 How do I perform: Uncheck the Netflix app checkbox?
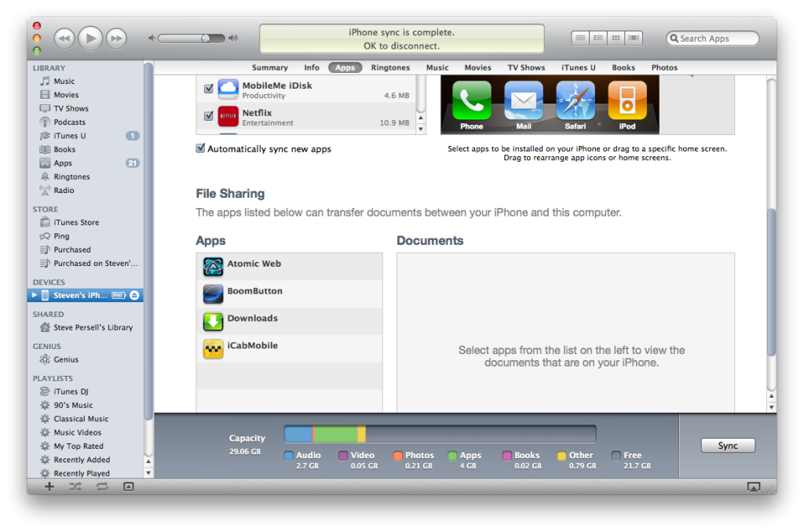tap(209, 116)
